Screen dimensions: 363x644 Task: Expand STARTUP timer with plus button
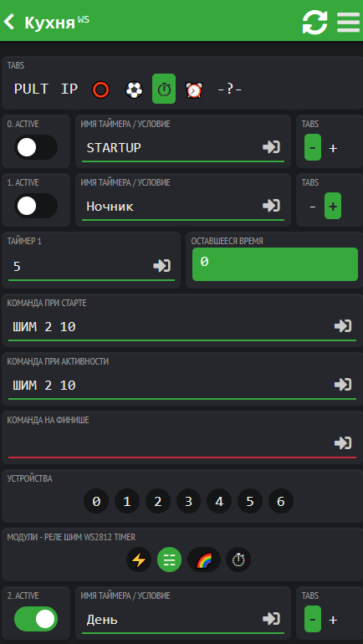(x=333, y=148)
